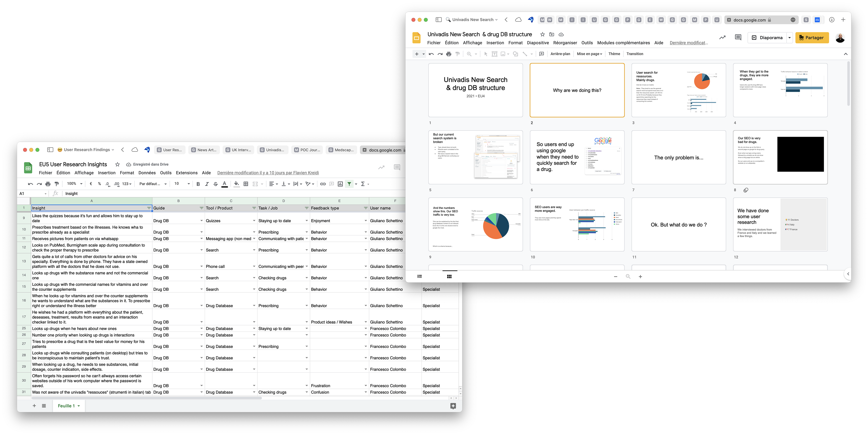
Task: Click the borders icon in Sheets toolbar
Action: point(246,184)
